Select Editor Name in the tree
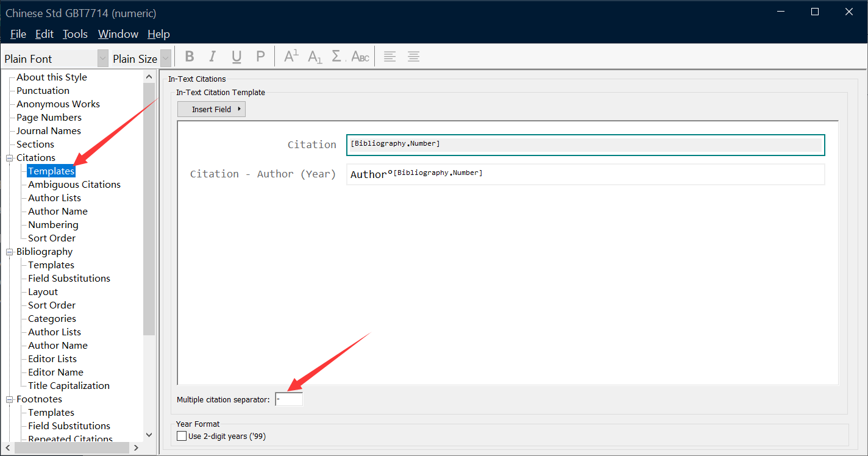 pos(55,372)
